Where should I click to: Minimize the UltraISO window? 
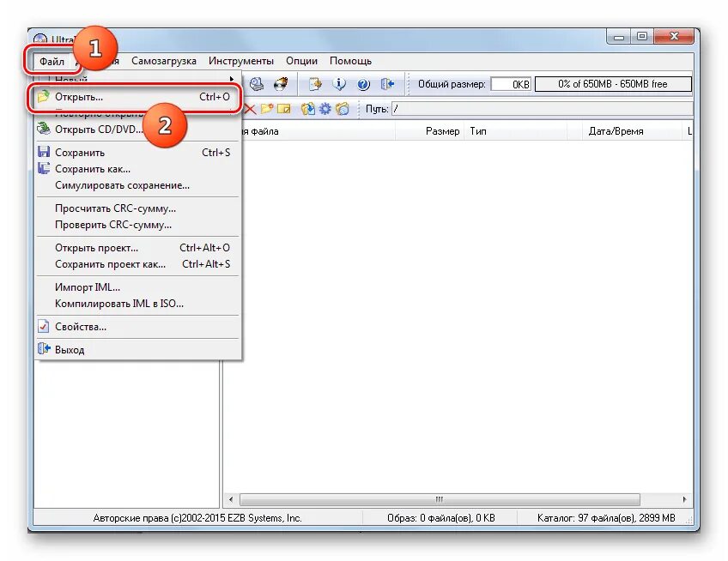click(x=618, y=37)
